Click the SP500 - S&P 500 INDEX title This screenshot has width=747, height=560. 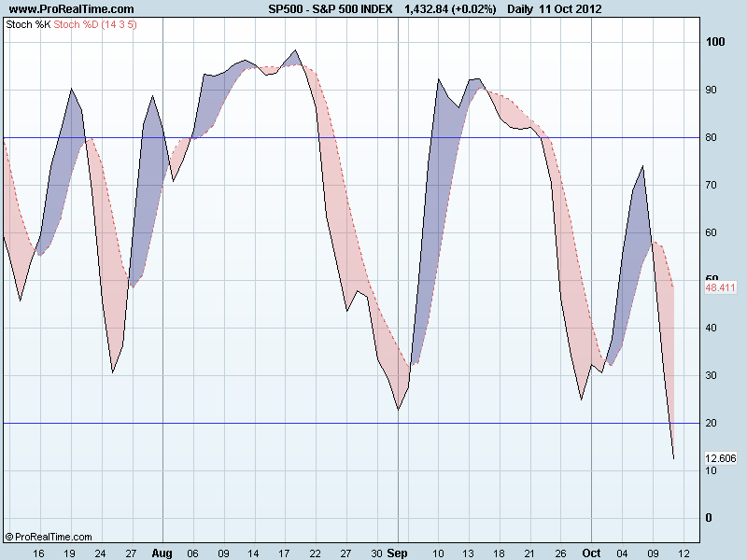[x=331, y=9]
